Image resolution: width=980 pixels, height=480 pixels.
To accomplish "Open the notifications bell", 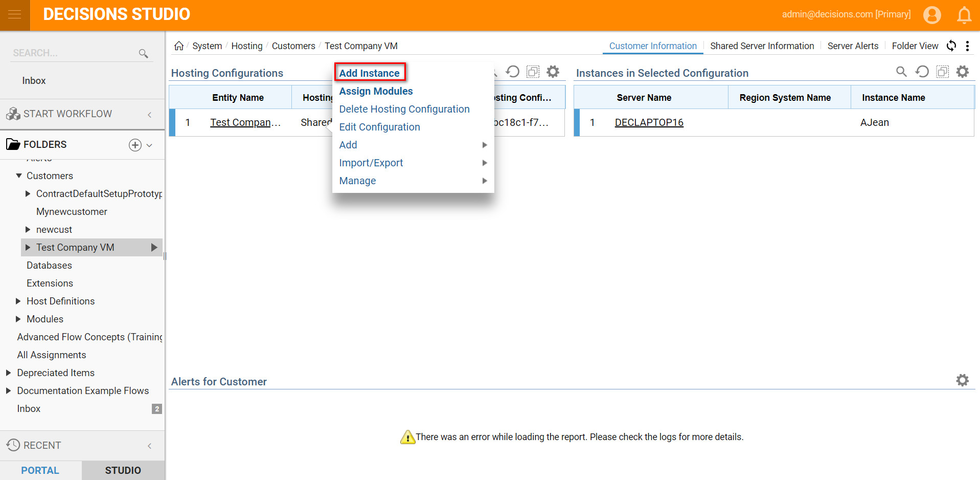I will (x=964, y=15).
